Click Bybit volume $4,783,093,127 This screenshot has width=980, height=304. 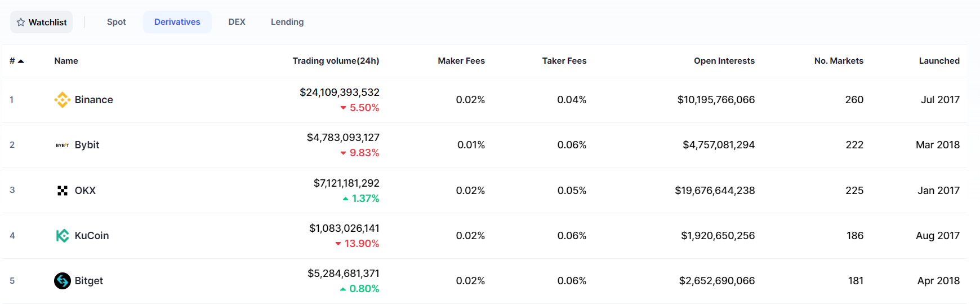pos(343,138)
